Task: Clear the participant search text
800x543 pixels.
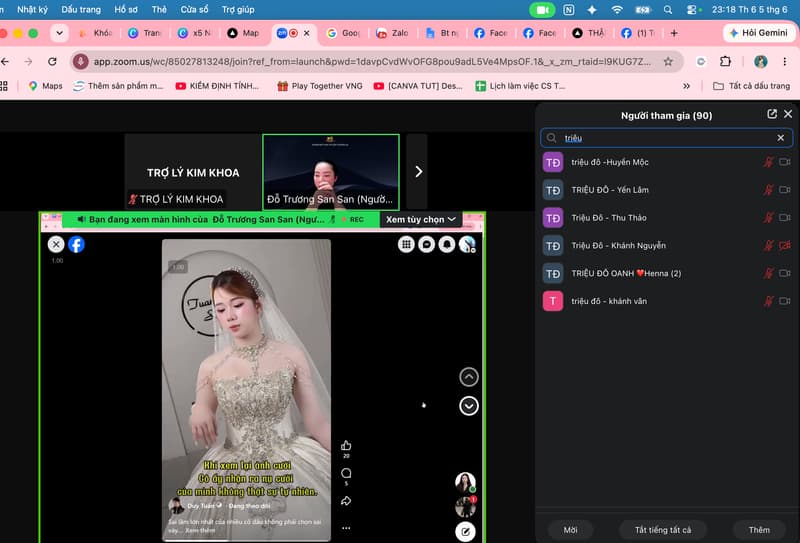Action: click(781, 138)
